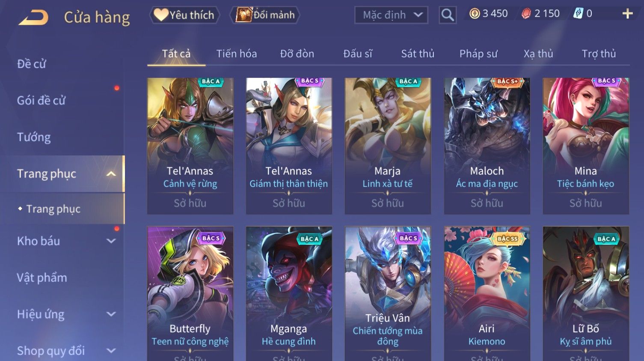Open the Mặc định sort dropdown
This screenshot has height=361, width=644.
[x=391, y=15]
